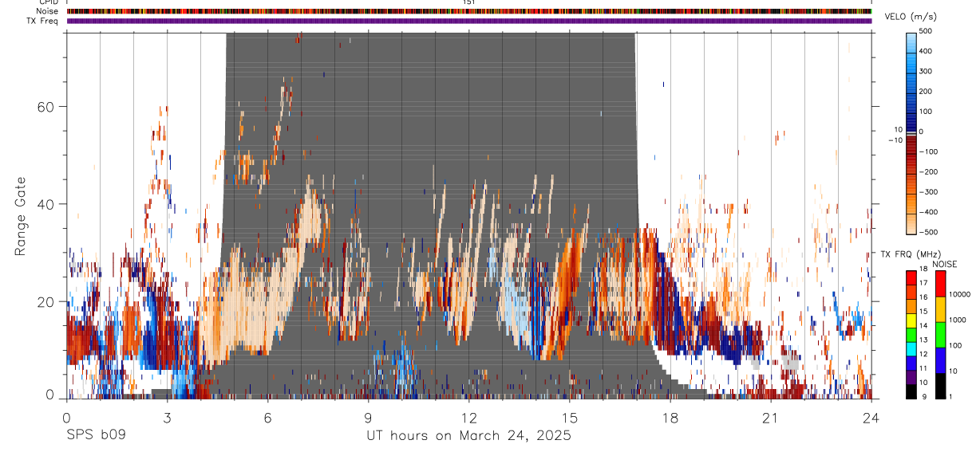Click the 'NOISE' legend title
Viewport: 980px width, 452px height.
tap(944, 264)
